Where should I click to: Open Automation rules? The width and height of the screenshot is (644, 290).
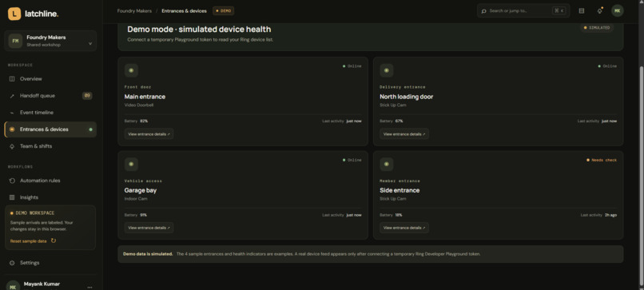pyautogui.click(x=50, y=181)
